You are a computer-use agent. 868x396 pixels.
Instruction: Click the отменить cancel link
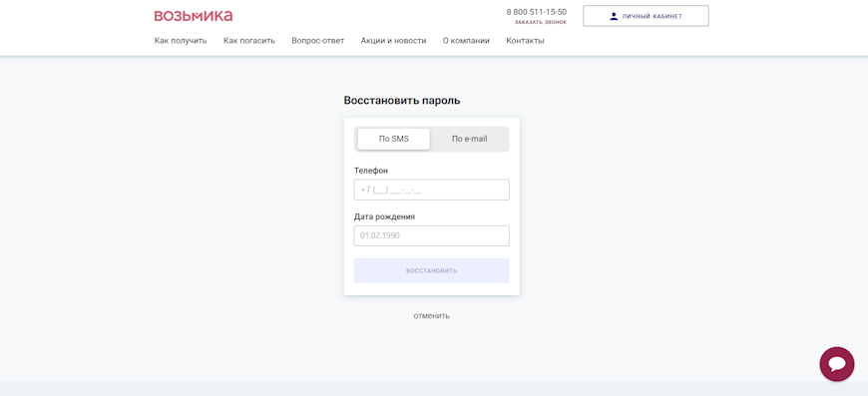(x=431, y=316)
